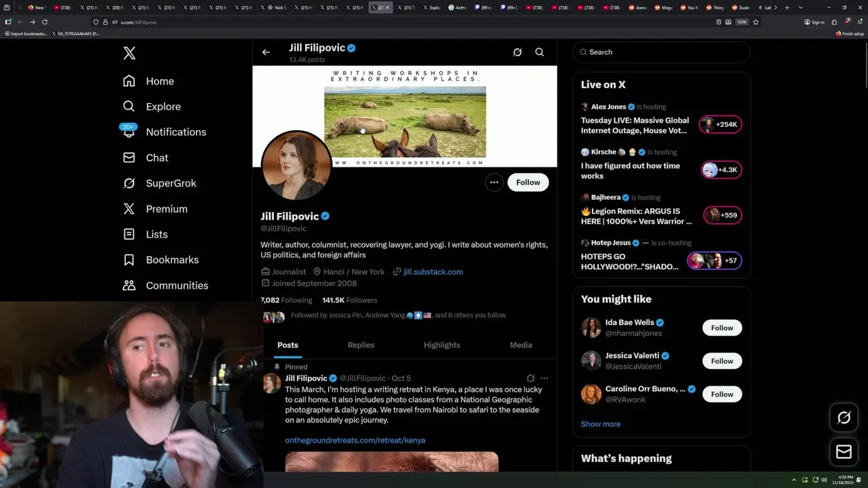Click browser reload button
The width and height of the screenshot is (868, 488).
pyautogui.click(x=45, y=22)
